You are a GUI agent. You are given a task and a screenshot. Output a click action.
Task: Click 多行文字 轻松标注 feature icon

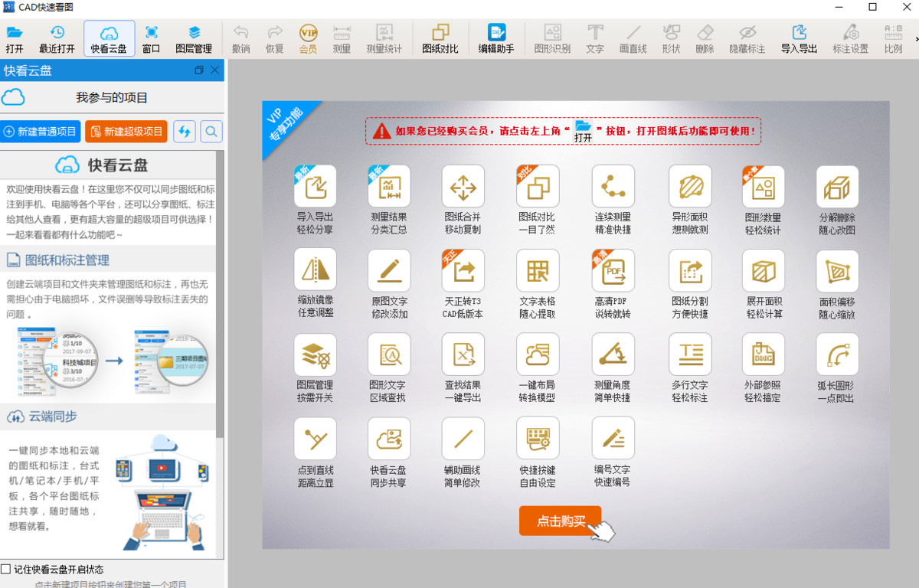(x=690, y=354)
